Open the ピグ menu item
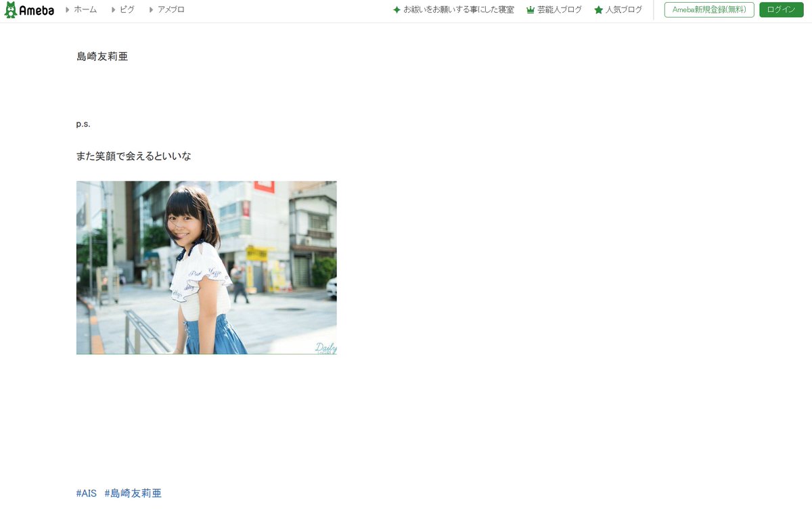The image size is (812, 515). point(127,9)
